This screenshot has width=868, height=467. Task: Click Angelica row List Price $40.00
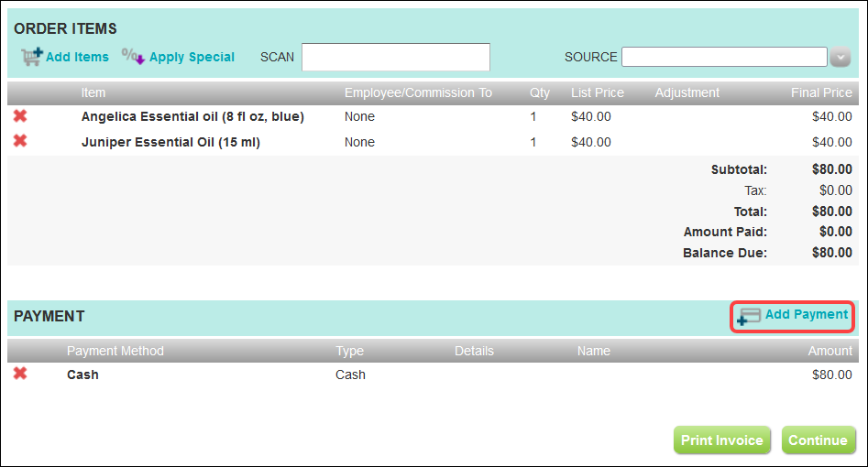[x=591, y=117]
